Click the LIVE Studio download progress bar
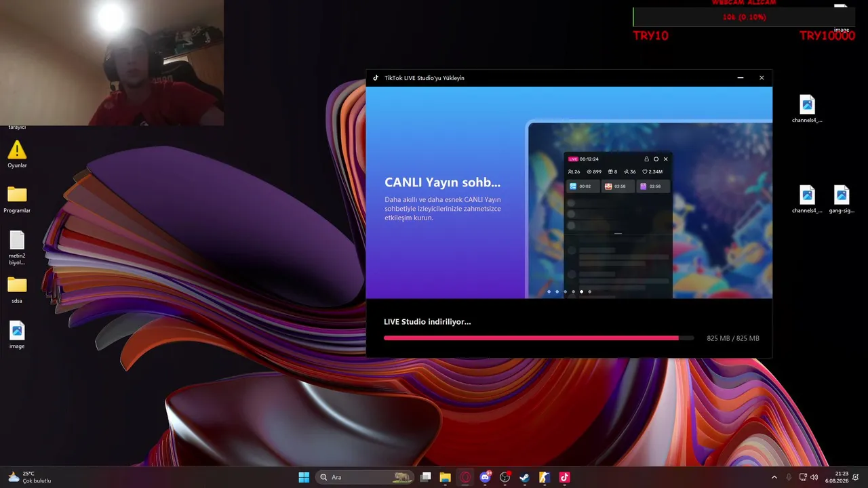 coord(538,338)
